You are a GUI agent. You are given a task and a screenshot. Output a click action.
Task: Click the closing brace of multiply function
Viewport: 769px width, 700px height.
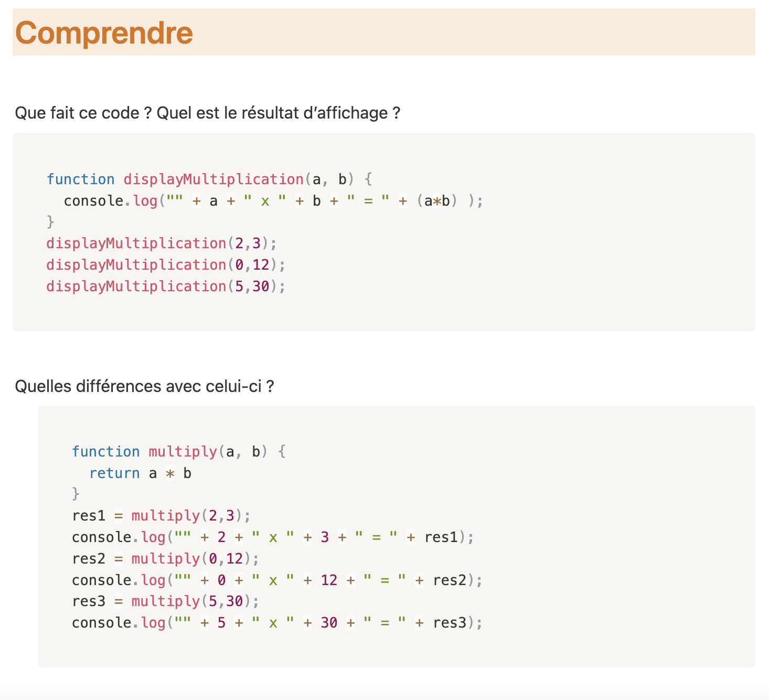point(76,494)
